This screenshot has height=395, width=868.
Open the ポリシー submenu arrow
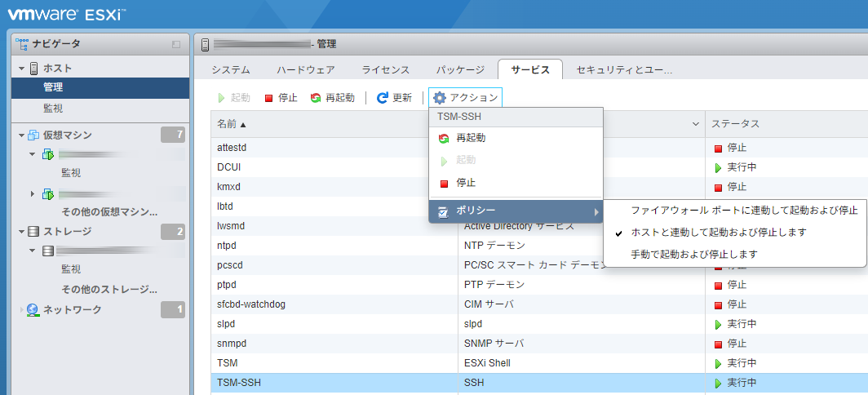point(596,211)
